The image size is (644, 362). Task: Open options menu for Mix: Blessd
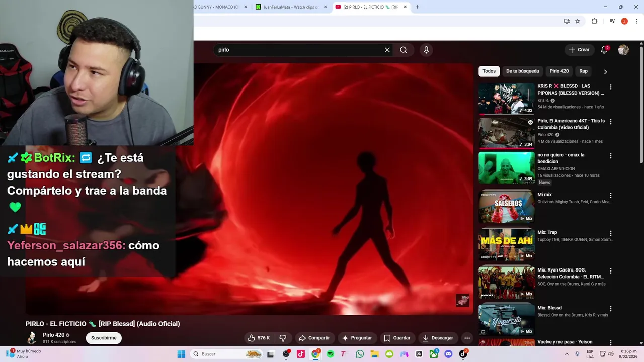(611, 309)
